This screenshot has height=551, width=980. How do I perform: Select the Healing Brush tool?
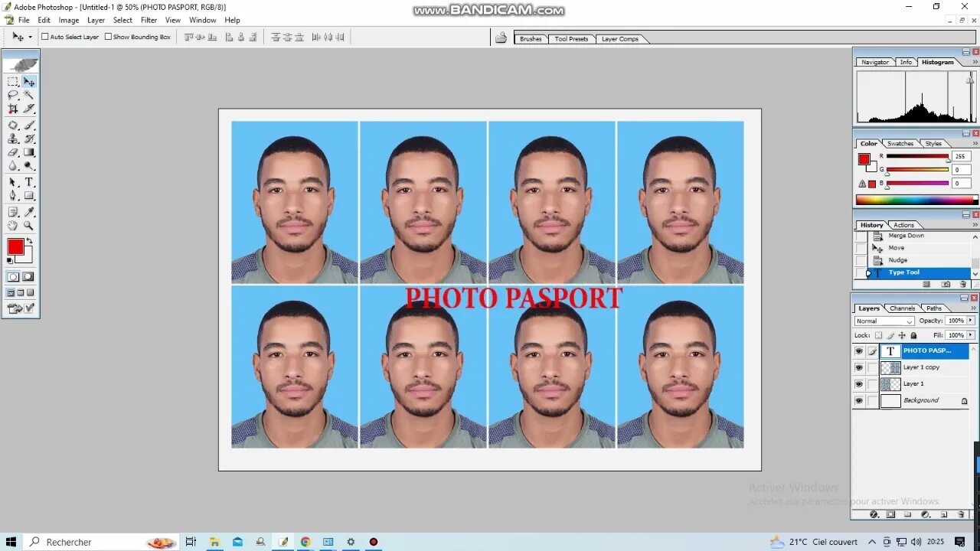point(13,125)
